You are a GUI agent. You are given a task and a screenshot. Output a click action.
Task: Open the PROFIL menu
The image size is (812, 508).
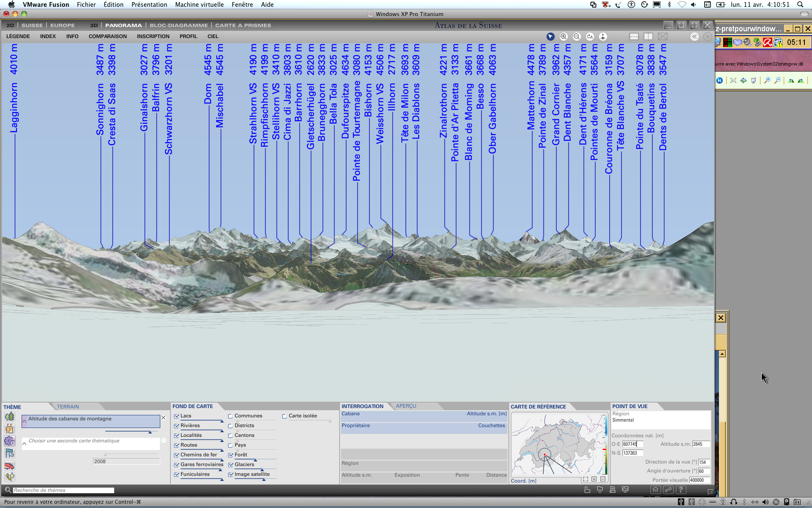click(188, 36)
